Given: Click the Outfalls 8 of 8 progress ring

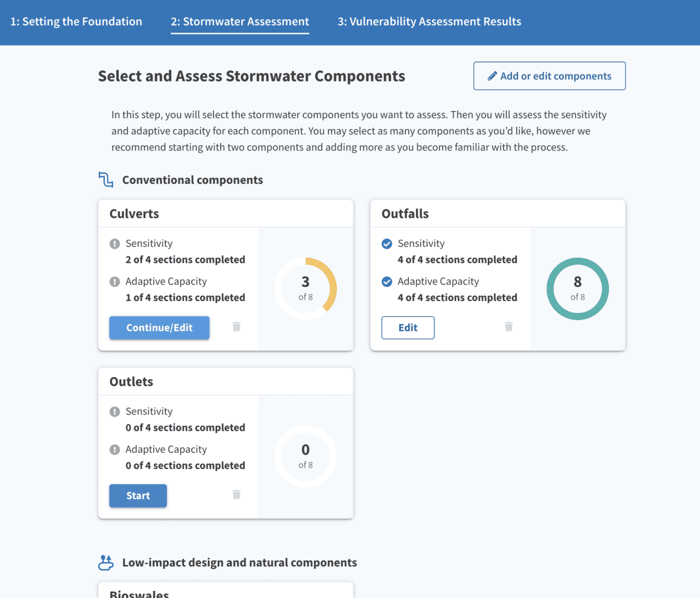Looking at the screenshot, I should pyautogui.click(x=577, y=288).
